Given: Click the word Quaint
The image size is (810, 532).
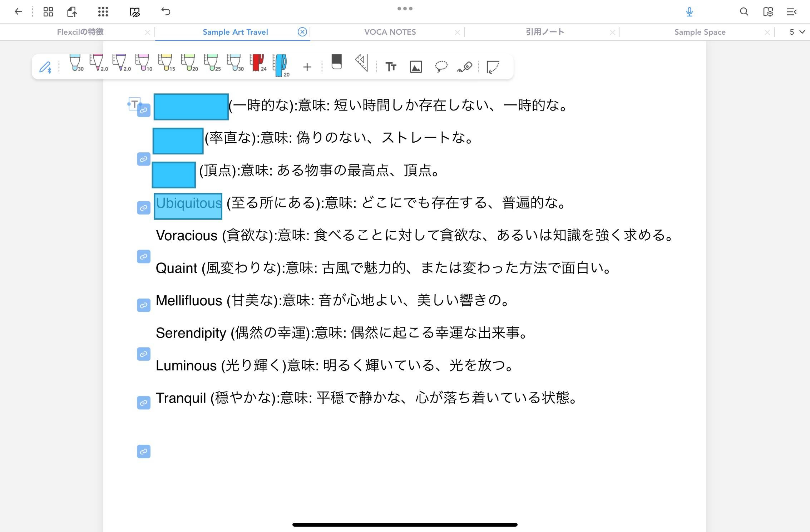Looking at the screenshot, I should [176, 268].
